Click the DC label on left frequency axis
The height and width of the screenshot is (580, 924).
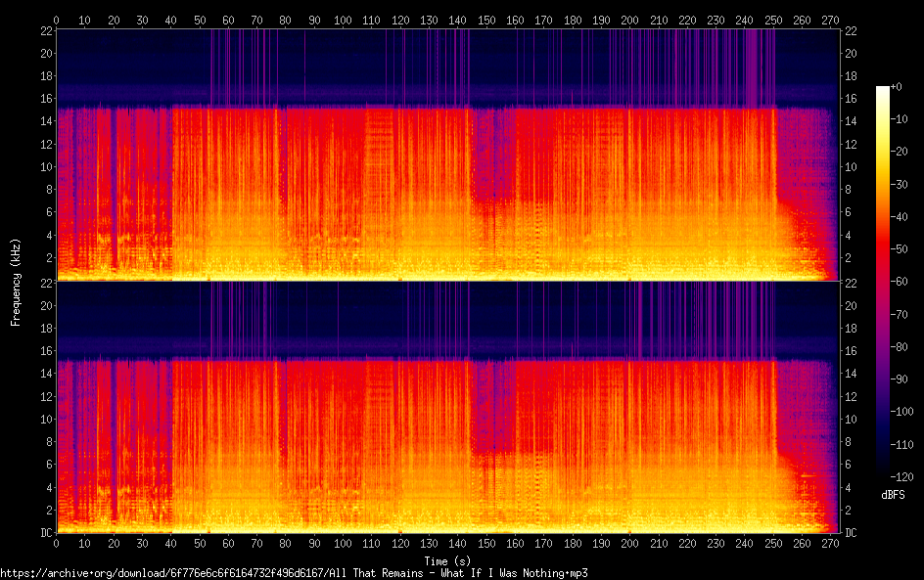click(44, 533)
